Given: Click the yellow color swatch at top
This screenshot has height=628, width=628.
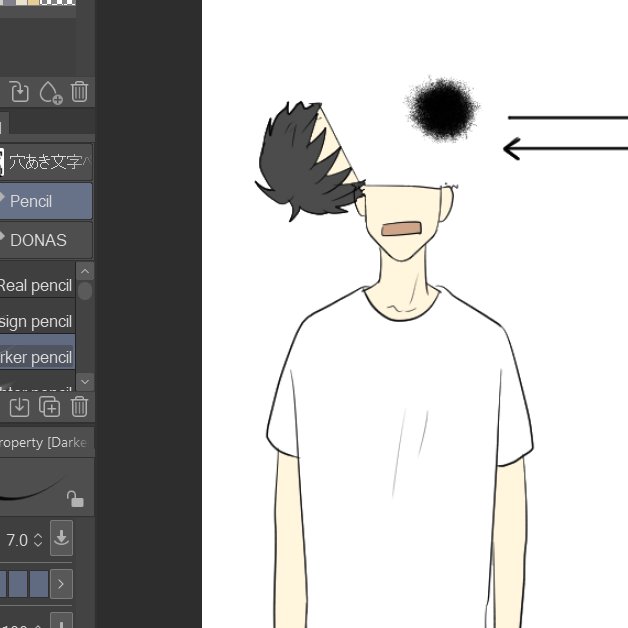Looking at the screenshot, I should tap(33, 2).
